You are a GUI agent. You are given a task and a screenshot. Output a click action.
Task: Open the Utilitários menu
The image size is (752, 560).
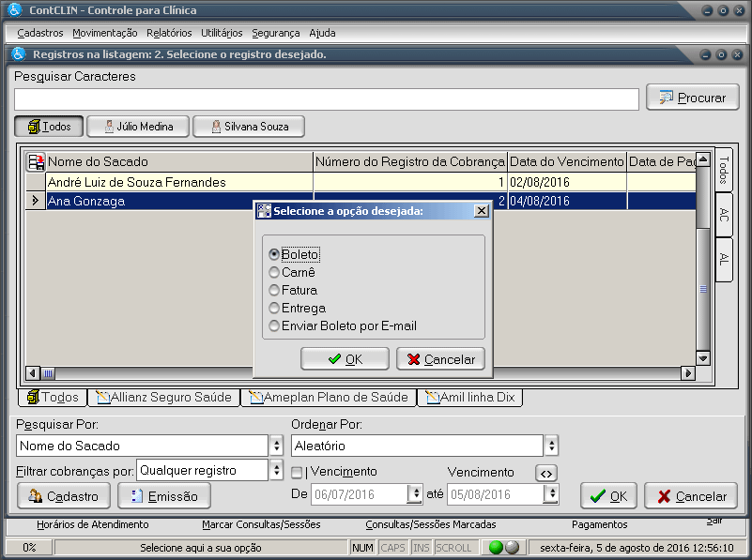pyautogui.click(x=222, y=33)
